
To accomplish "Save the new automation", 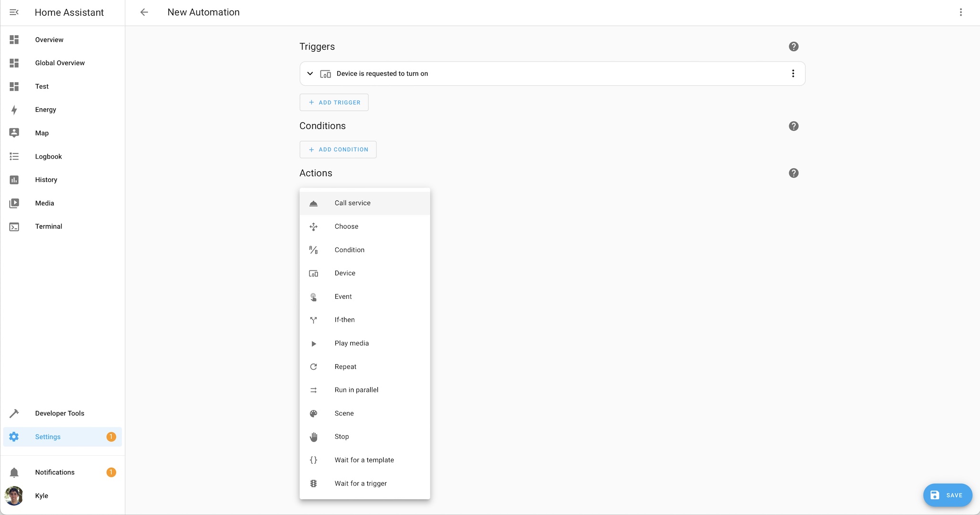I will tap(948, 495).
